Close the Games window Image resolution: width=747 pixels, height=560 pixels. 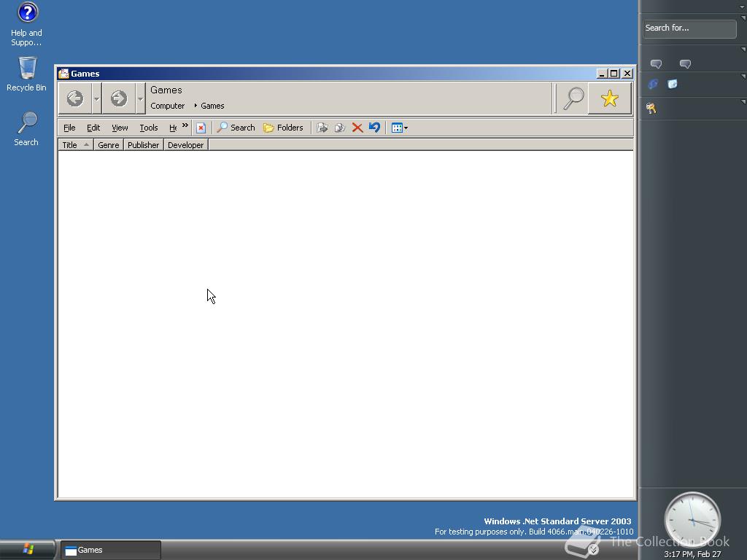(627, 74)
